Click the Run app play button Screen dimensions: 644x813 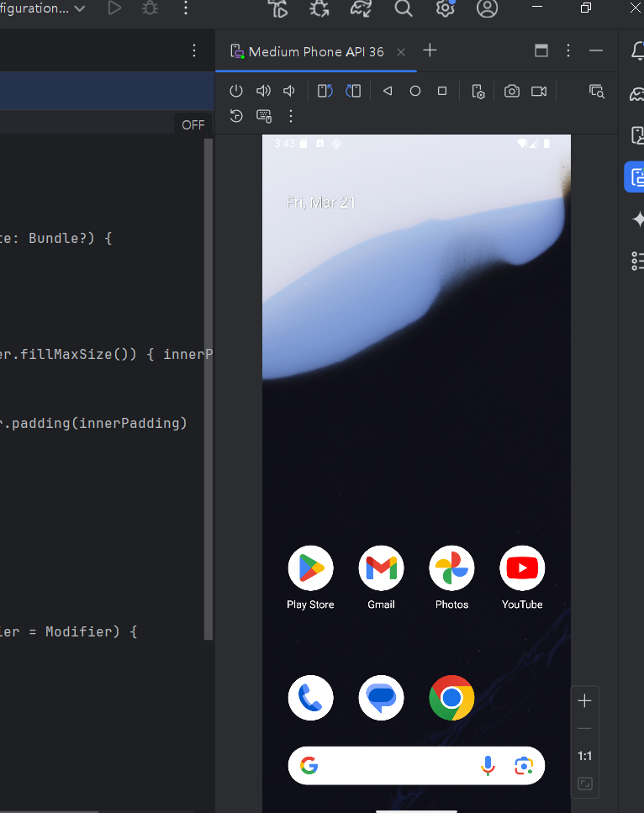tap(114, 8)
